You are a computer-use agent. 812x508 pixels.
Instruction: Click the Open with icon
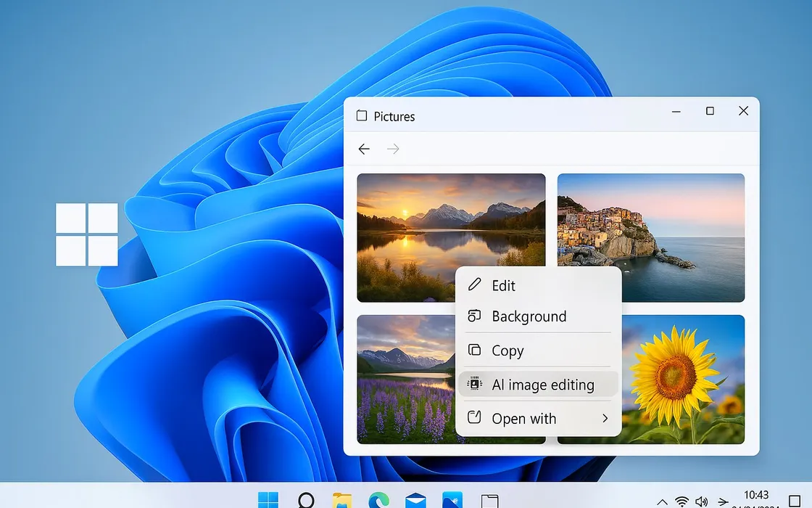point(474,417)
